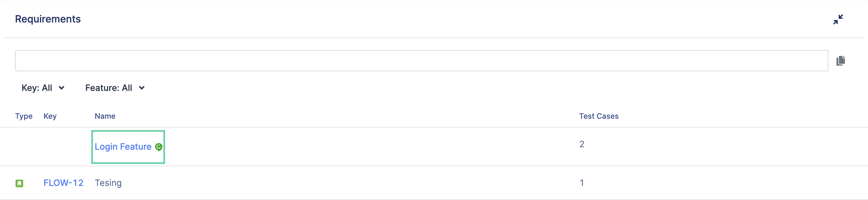Click the green cucumber icon next to Login Feature

(159, 147)
